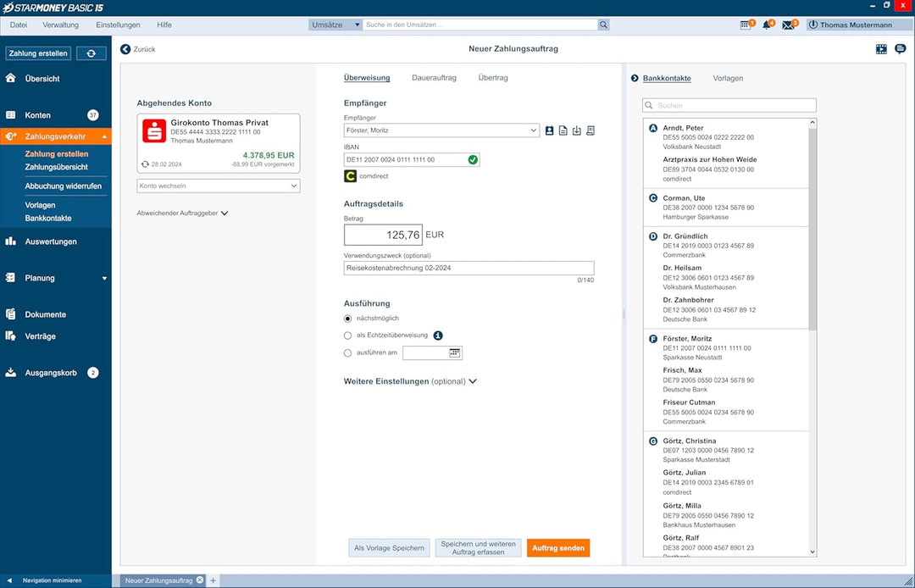915x588 pixels.
Task: Open the Konto wechseln dropdown
Action: click(219, 186)
